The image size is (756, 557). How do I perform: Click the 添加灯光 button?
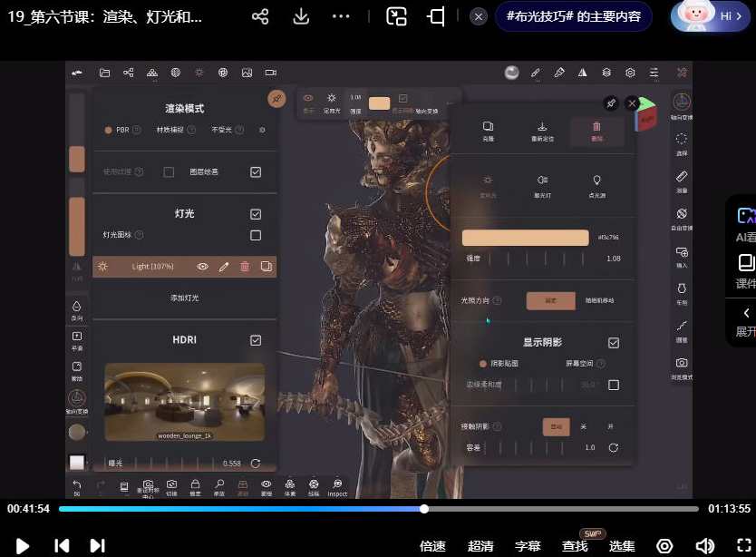coord(184,297)
